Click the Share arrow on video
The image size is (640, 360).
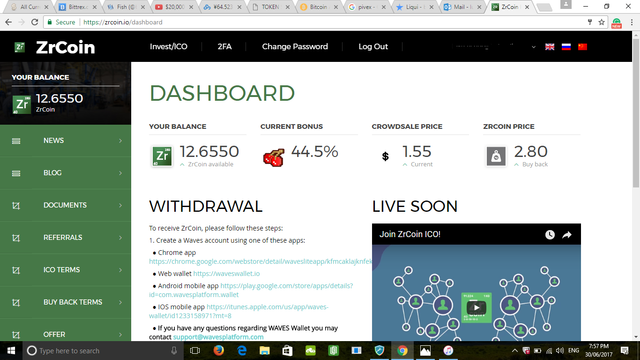[x=567, y=235]
